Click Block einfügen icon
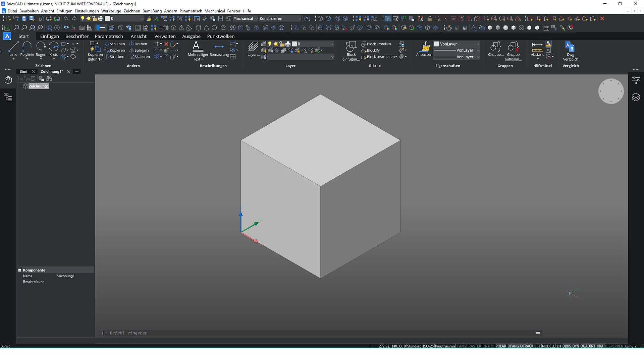 click(351, 51)
